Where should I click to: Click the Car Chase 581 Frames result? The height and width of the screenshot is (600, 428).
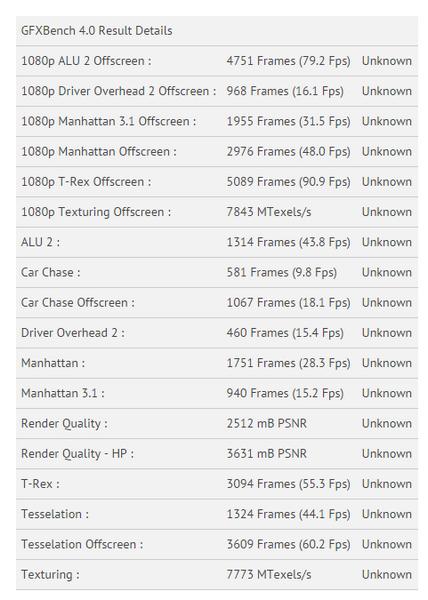click(282, 272)
